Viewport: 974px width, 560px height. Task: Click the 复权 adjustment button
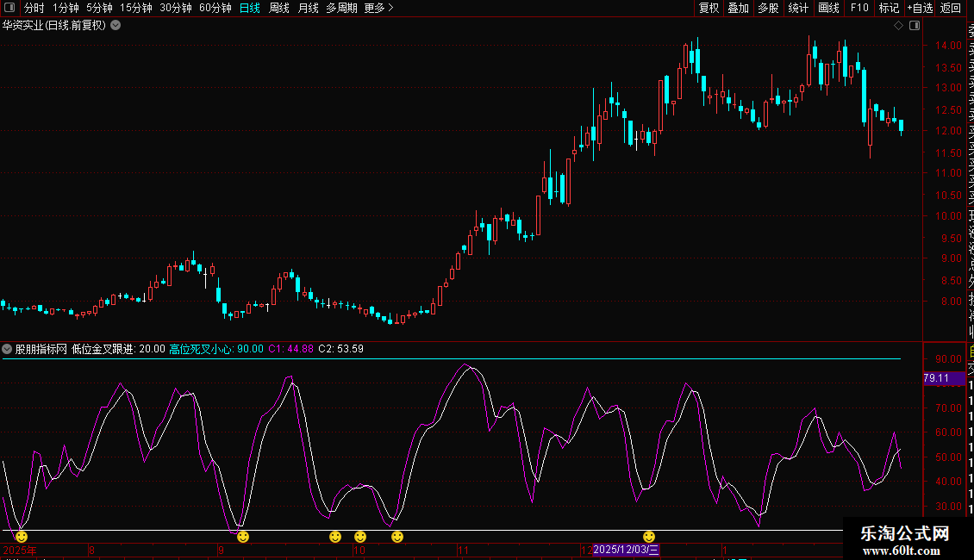[x=709, y=9]
